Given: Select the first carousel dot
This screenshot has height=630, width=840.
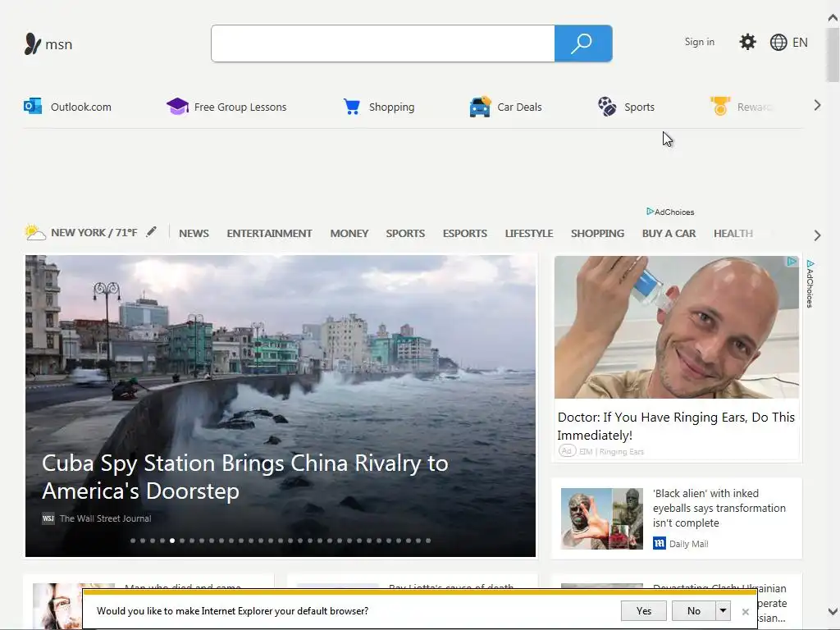Looking at the screenshot, I should click(133, 541).
